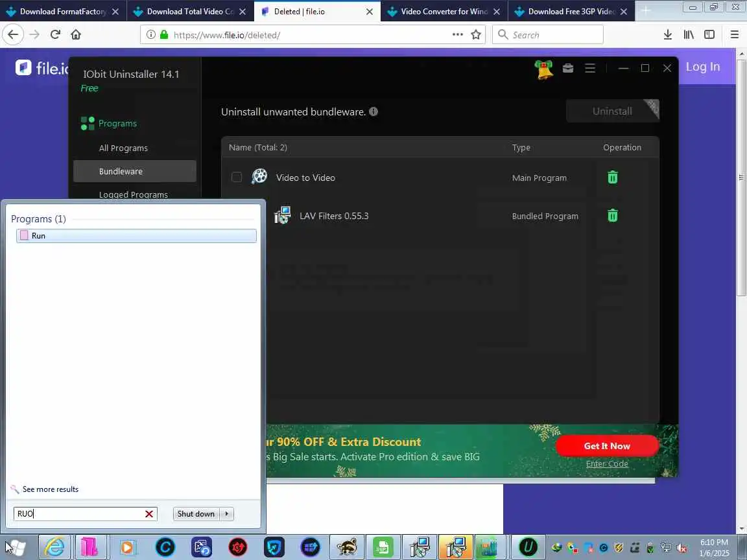Open the IObit toolbox briefcase icon
This screenshot has width=747, height=560.
[568, 68]
